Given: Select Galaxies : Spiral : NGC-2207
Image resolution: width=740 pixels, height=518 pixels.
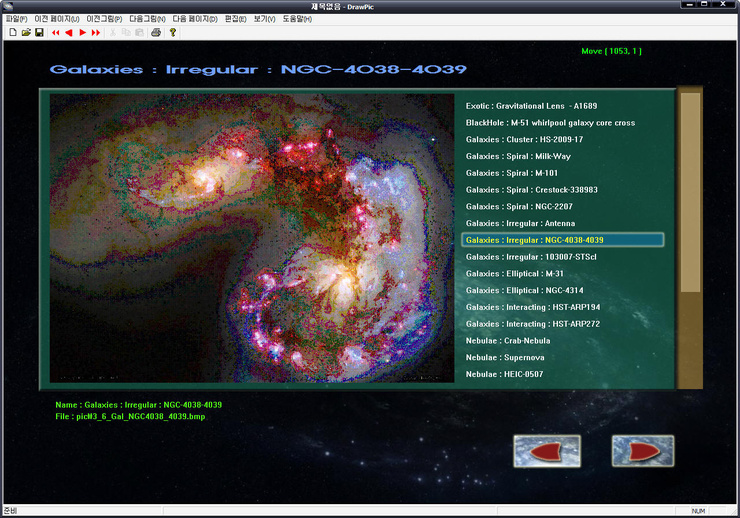Looking at the screenshot, I should 519,207.
